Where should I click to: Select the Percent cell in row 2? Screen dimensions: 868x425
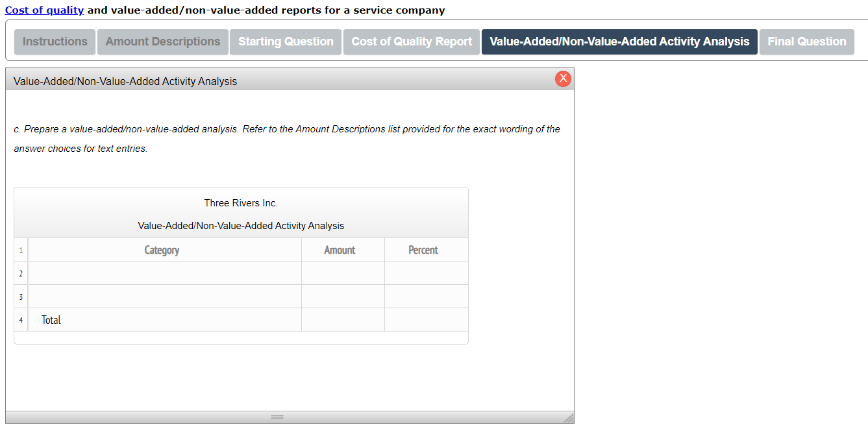tap(427, 273)
